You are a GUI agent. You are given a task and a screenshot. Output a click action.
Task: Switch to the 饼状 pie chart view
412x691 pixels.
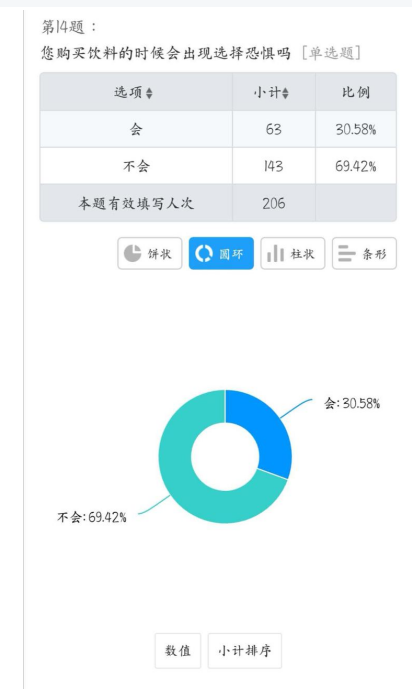(x=150, y=253)
